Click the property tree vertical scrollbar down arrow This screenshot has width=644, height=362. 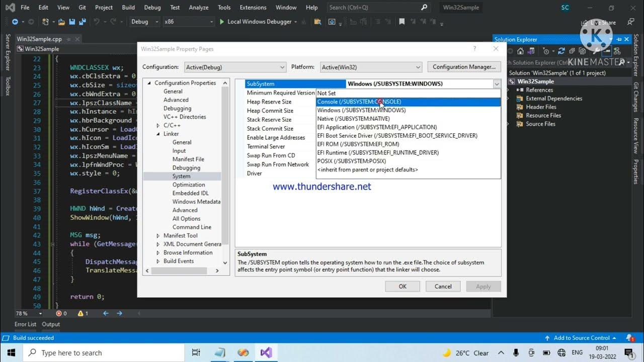[225, 262]
